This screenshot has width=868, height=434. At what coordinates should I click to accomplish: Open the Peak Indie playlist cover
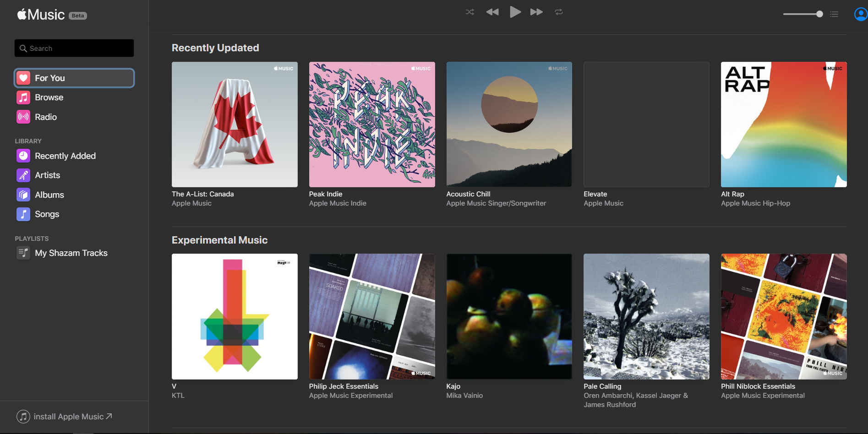pos(372,125)
